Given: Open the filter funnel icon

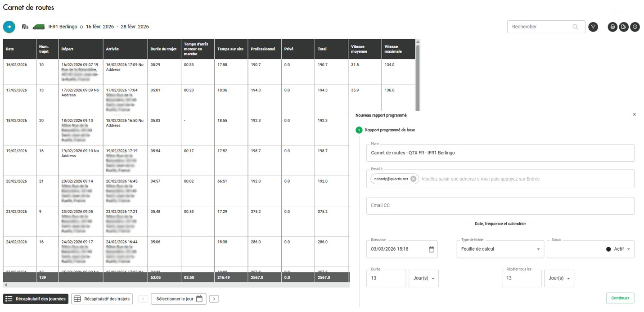Looking at the screenshot, I should pyautogui.click(x=593, y=27).
